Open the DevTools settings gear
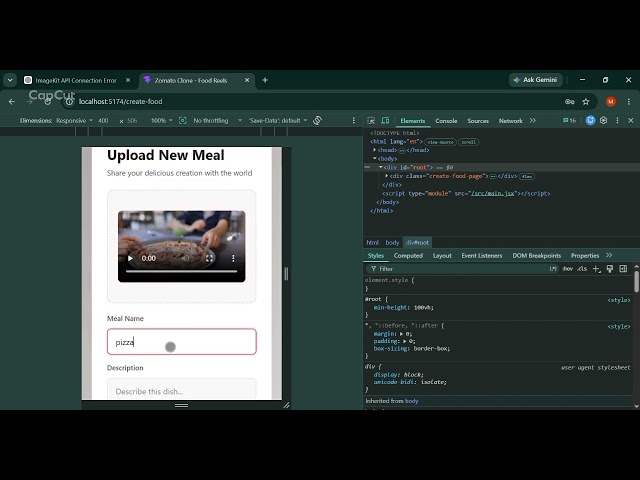Viewport: 640px width, 480px height. tap(604, 120)
